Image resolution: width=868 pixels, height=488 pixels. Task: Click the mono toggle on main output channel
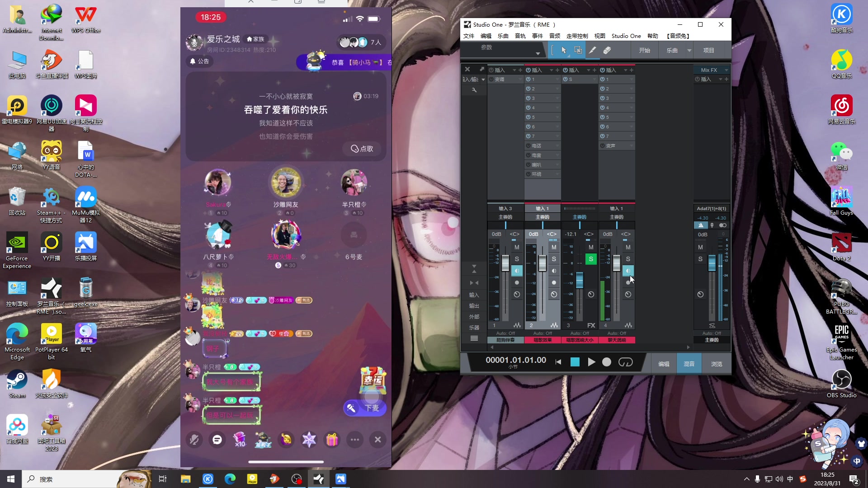pyautogui.click(x=722, y=225)
